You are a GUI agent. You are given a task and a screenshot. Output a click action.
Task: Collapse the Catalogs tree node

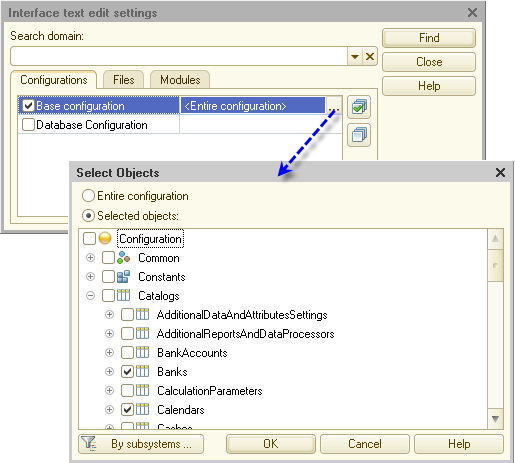90,296
